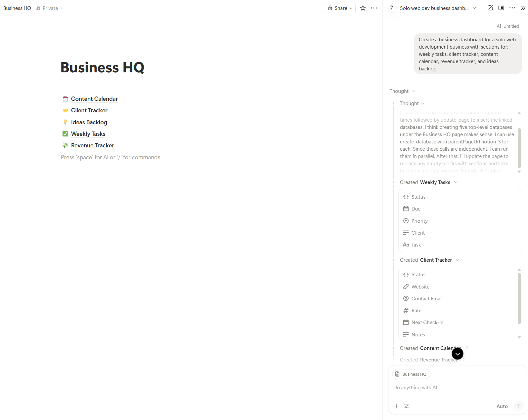This screenshot has width=528, height=420.
Task: Click the Revenue Tracker money icon
Action: (65, 145)
